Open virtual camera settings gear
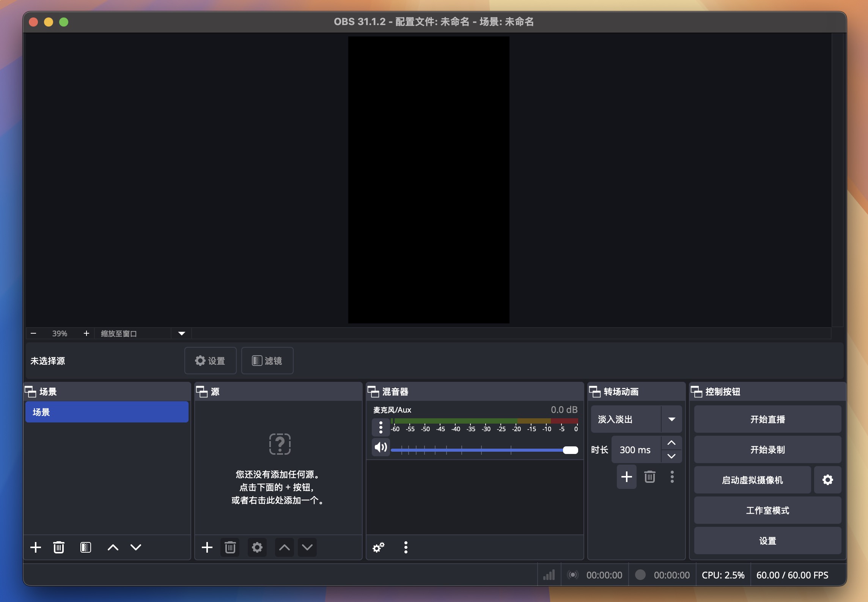 [828, 479]
